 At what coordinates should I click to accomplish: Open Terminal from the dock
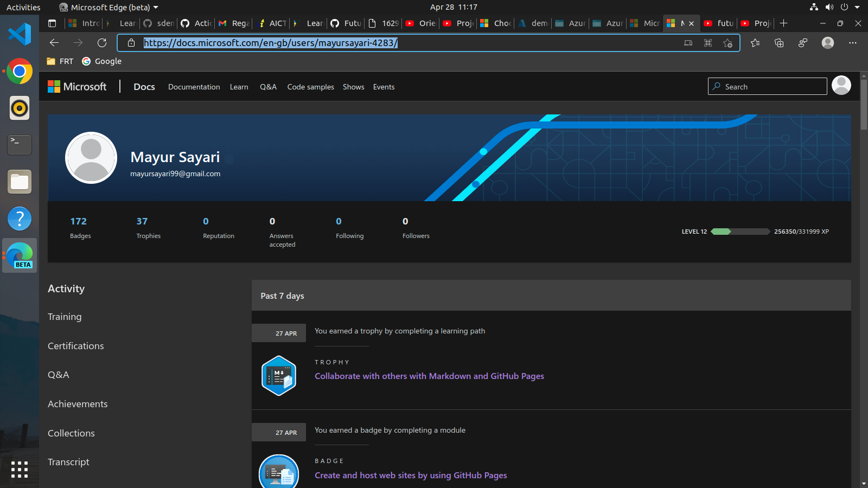[20, 145]
